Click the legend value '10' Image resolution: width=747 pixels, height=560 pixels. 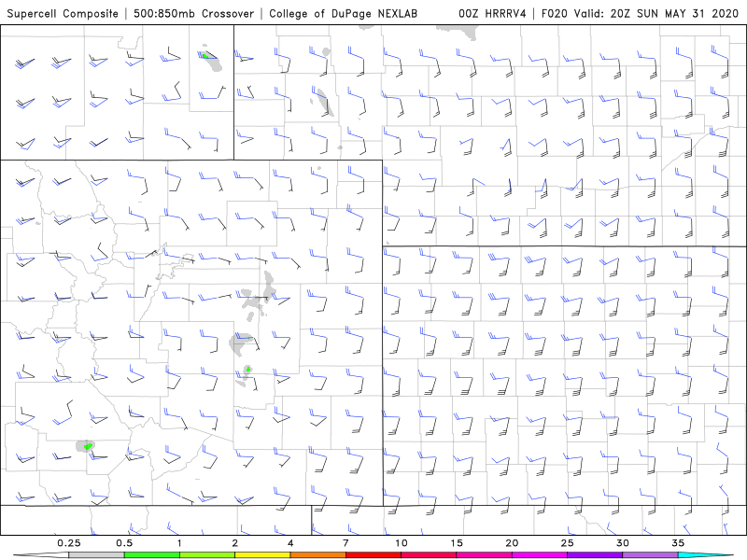coord(402,543)
